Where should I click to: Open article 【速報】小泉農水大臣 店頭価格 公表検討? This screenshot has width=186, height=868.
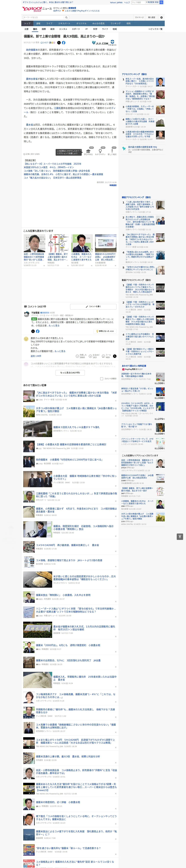(71, 444)
